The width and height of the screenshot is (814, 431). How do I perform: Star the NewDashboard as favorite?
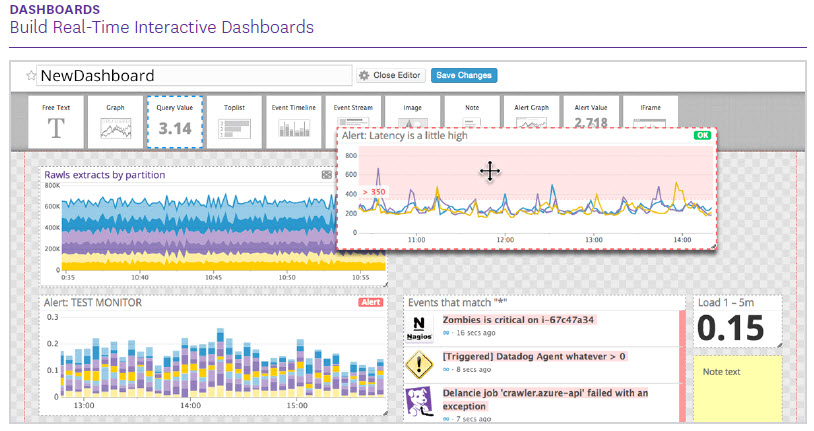point(30,76)
